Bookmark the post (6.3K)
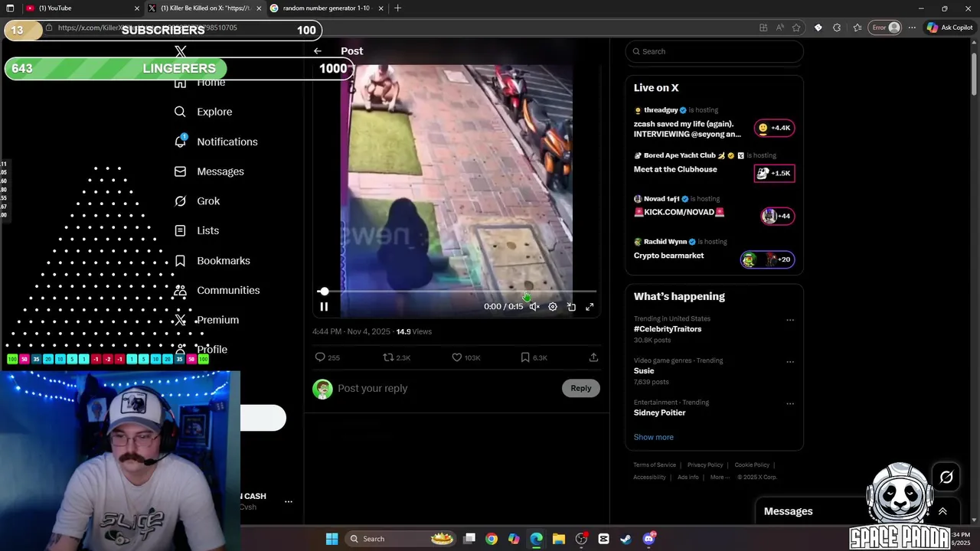The width and height of the screenshot is (980, 551). click(534, 357)
